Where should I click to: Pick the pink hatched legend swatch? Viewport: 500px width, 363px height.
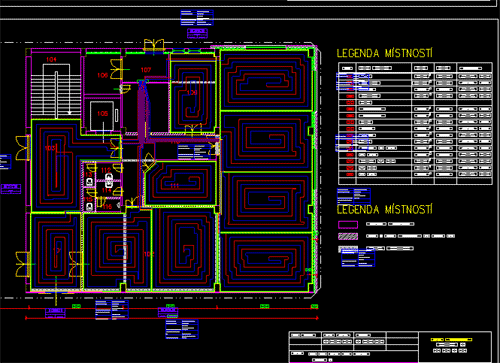tap(348, 236)
